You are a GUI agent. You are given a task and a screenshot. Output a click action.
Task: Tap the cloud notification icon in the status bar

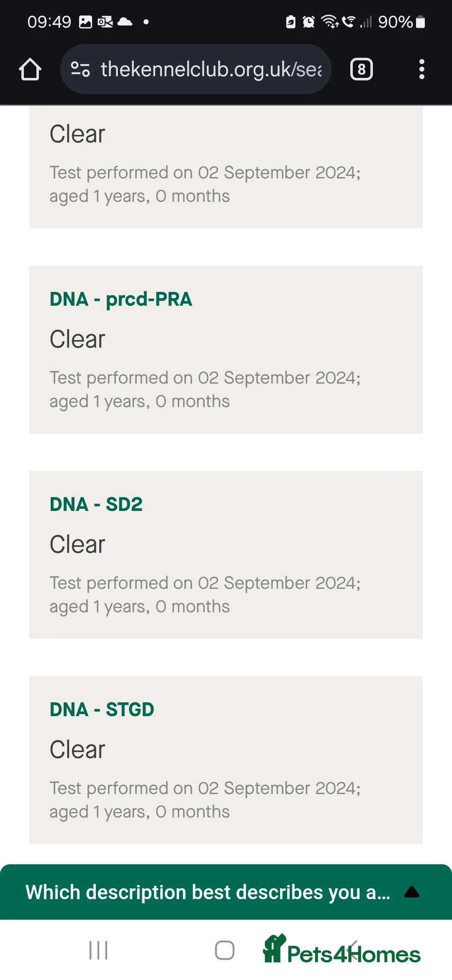click(x=125, y=22)
